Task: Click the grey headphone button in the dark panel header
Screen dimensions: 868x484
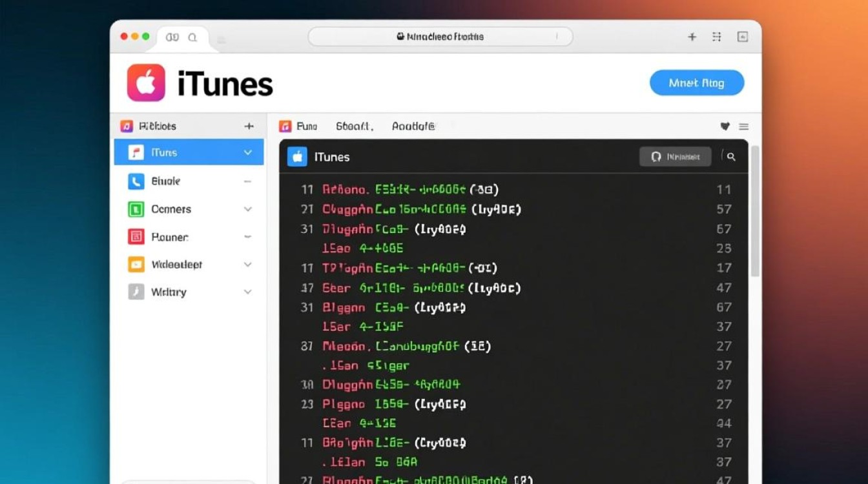Action: (x=675, y=156)
